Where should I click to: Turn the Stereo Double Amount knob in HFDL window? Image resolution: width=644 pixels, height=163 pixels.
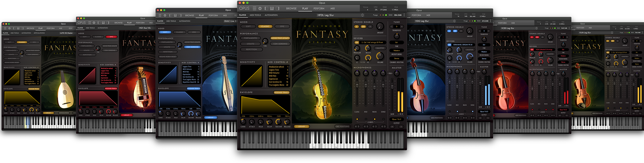pos(380,26)
